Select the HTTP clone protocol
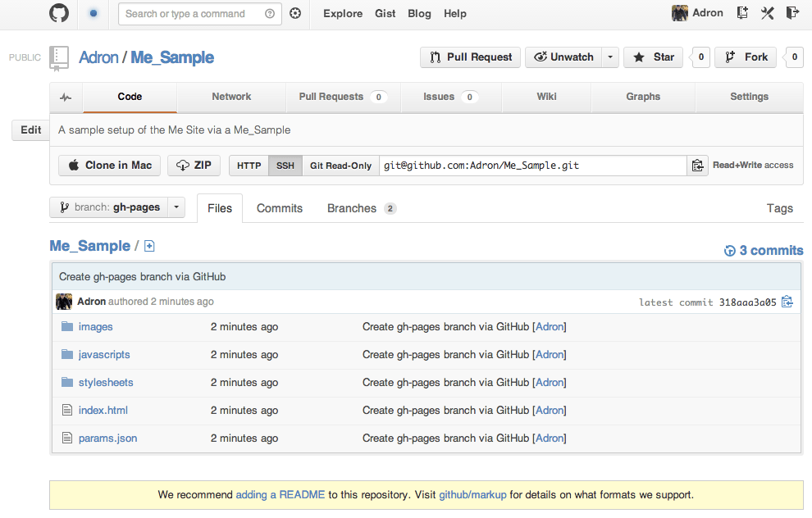The height and width of the screenshot is (518, 812). 249,166
